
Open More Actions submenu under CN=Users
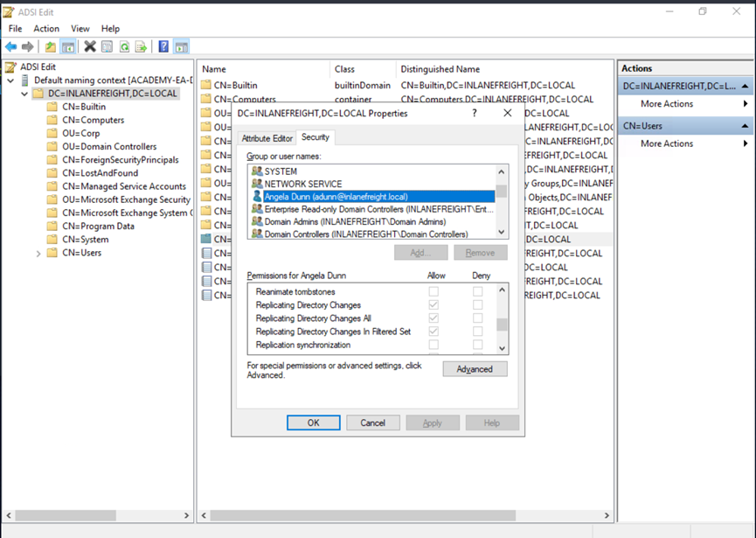click(x=685, y=143)
